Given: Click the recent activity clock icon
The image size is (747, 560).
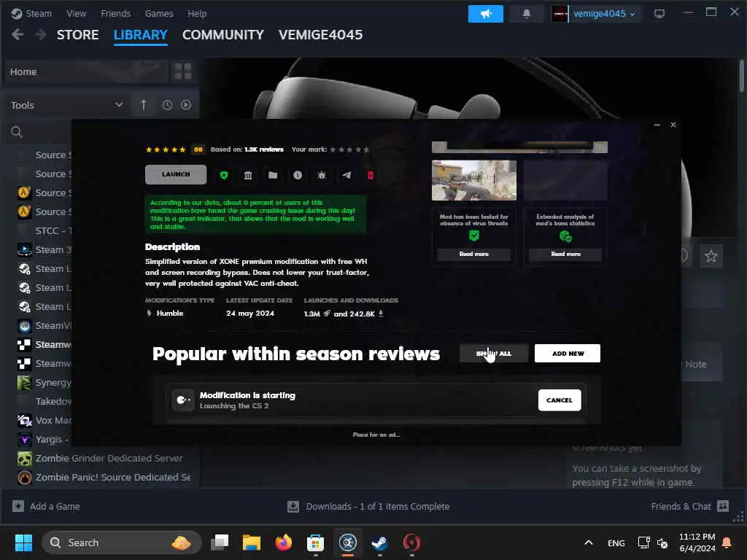Looking at the screenshot, I should pos(167,105).
